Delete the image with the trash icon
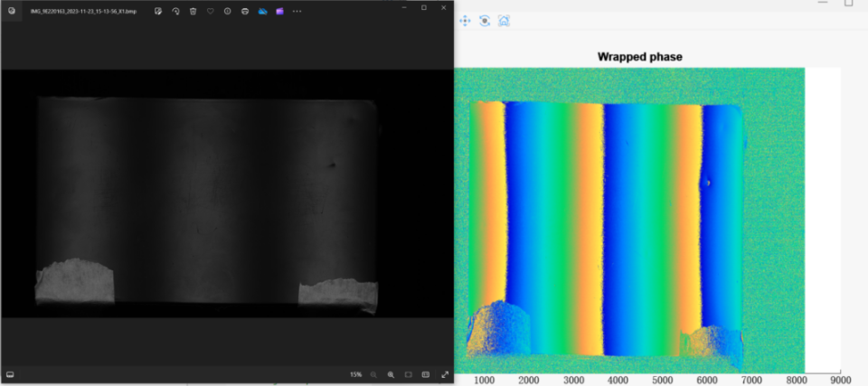This screenshot has width=868, height=386. [193, 11]
